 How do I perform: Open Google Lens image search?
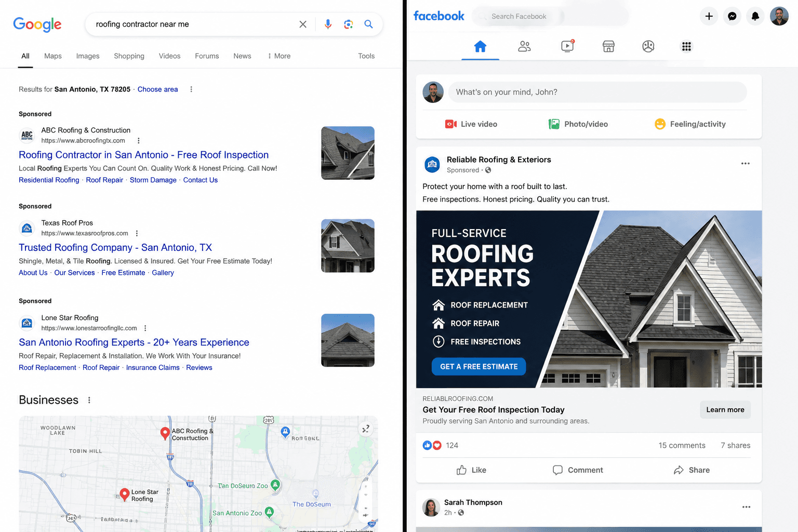click(x=348, y=24)
